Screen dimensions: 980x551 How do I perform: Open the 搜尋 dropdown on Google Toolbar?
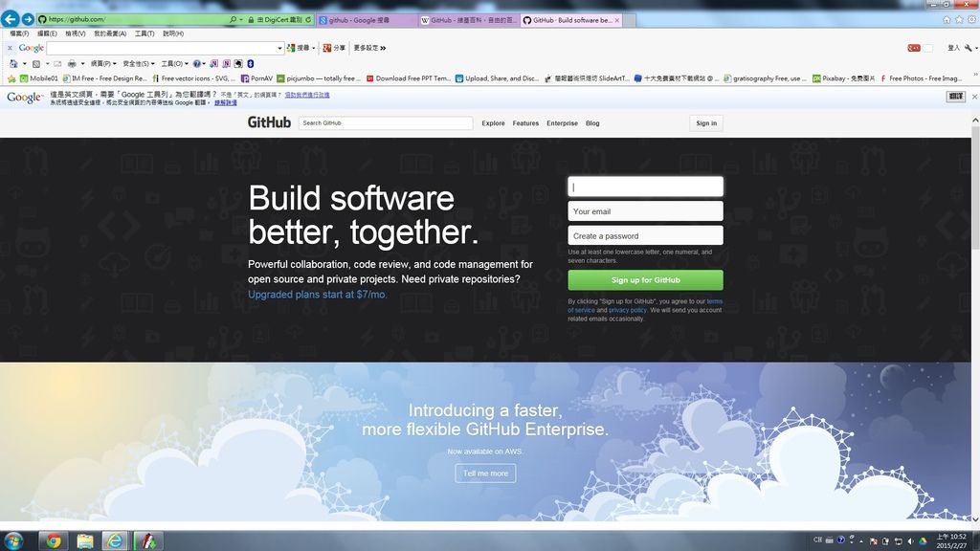(x=313, y=48)
